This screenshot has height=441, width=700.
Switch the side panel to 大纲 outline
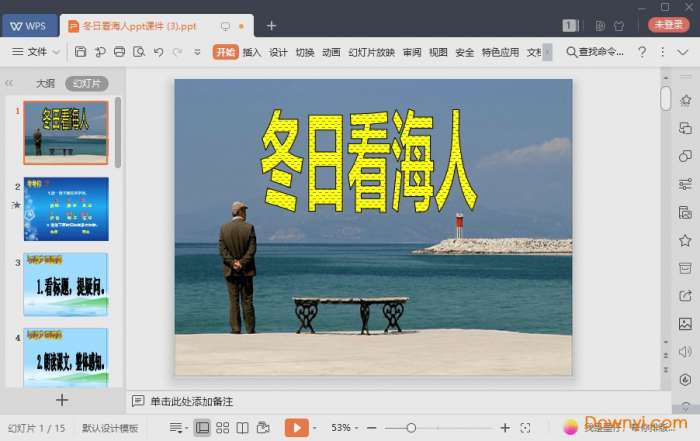45,84
